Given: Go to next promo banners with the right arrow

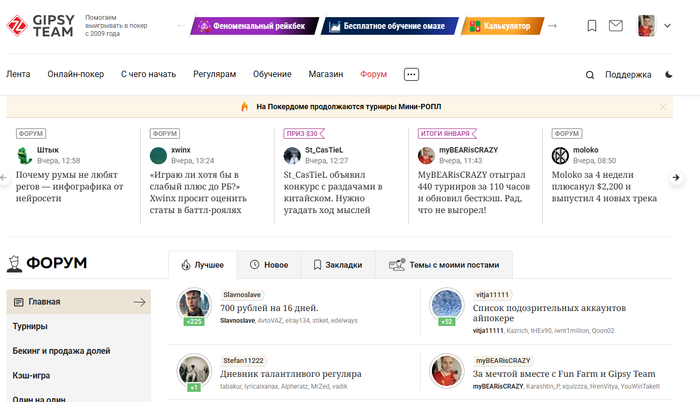Looking at the screenshot, I should [x=552, y=26].
